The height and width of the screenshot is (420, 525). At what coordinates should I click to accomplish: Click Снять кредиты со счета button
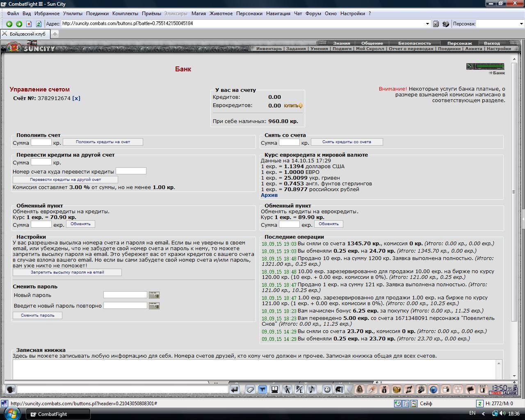347,142
